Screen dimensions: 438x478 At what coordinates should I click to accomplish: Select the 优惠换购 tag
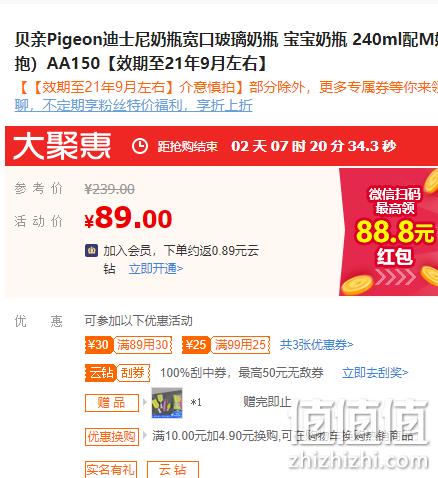point(112,436)
